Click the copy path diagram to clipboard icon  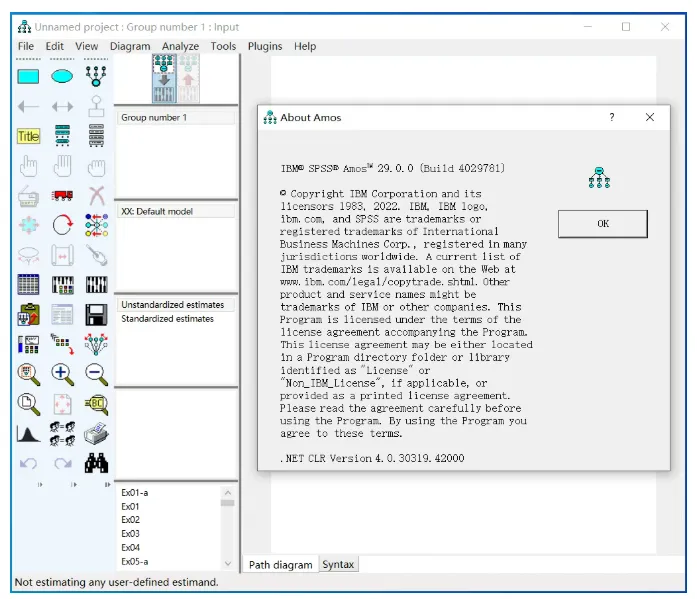[x=28, y=315]
